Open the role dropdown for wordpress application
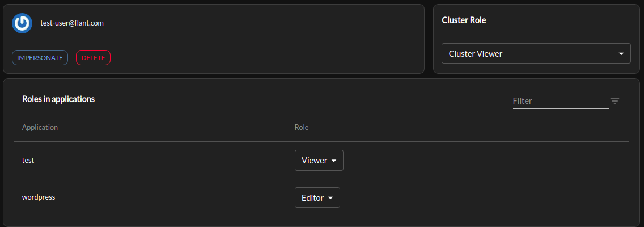644x227 pixels. [317, 197]
